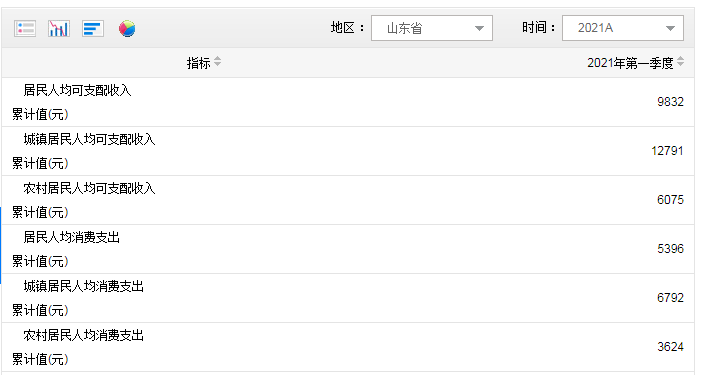Screen dimensions: 701x375
Task: Sort by the 指标 column arrows
Action: [x=217, y=62]
